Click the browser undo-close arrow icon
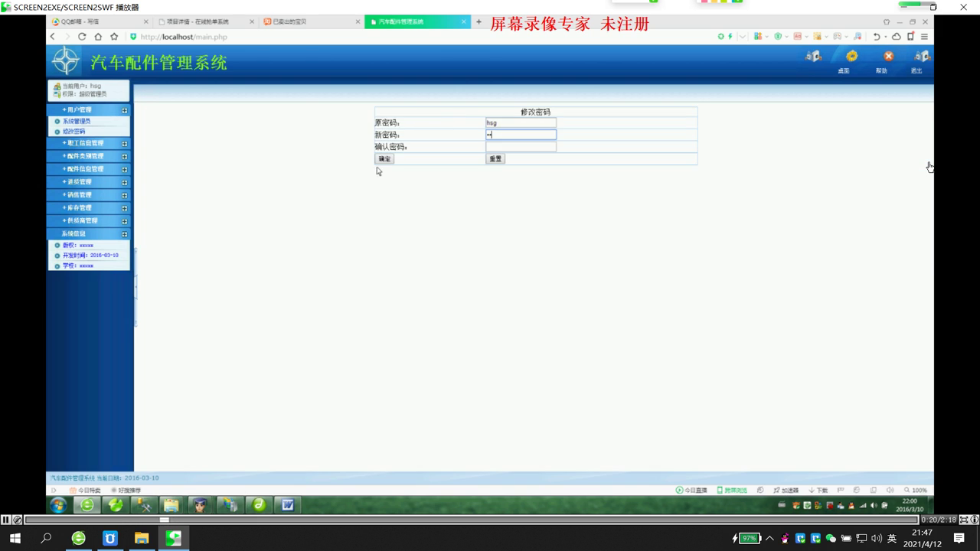The height and width of the screenshot is (551, 980). pyautogui.click(x=877, y=37)
